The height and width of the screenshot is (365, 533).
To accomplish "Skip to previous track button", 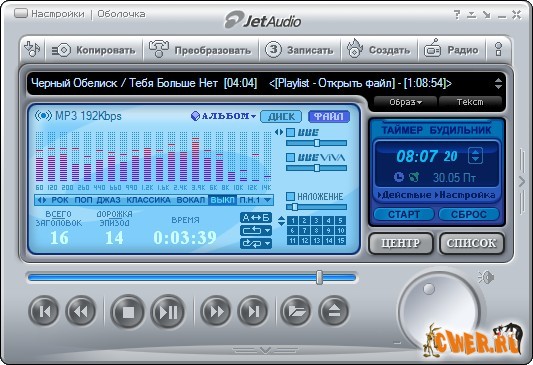I will (44, 311).
